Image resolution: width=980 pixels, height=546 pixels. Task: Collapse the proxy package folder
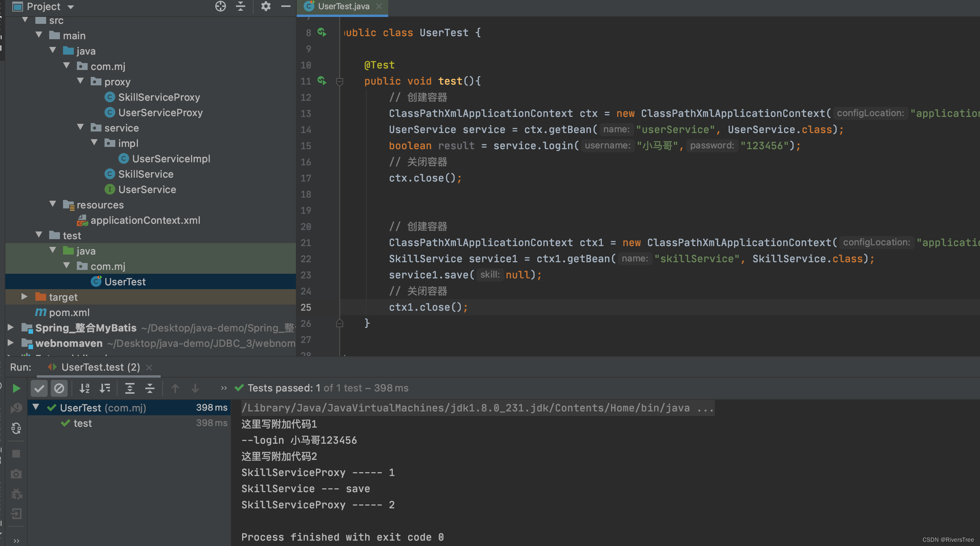coord(80,82)
